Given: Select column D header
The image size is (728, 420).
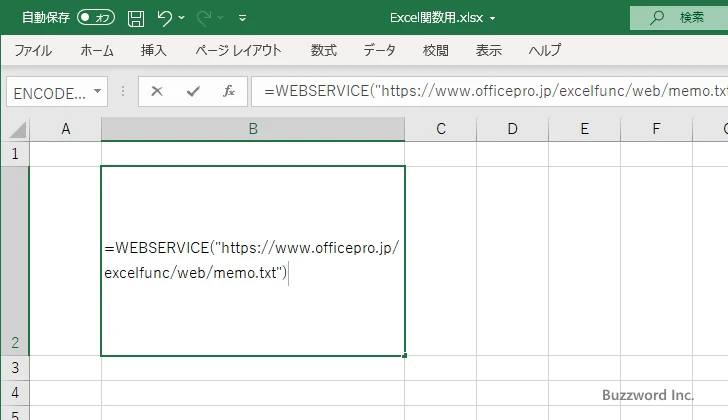Looking at the screenshot, I should click(512, 129).
